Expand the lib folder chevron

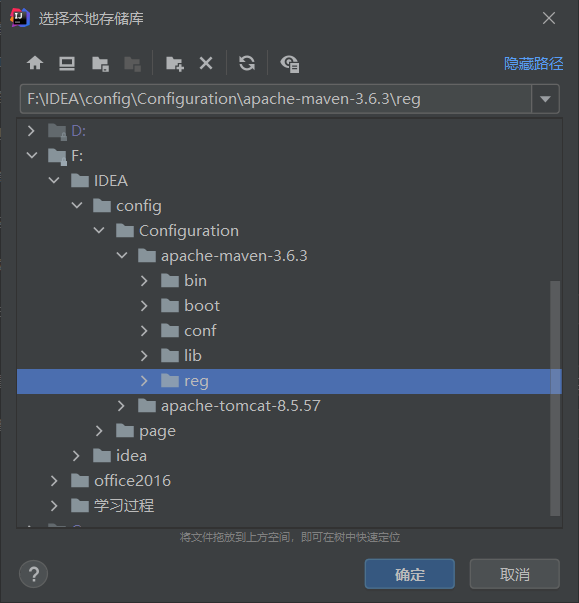144,356
